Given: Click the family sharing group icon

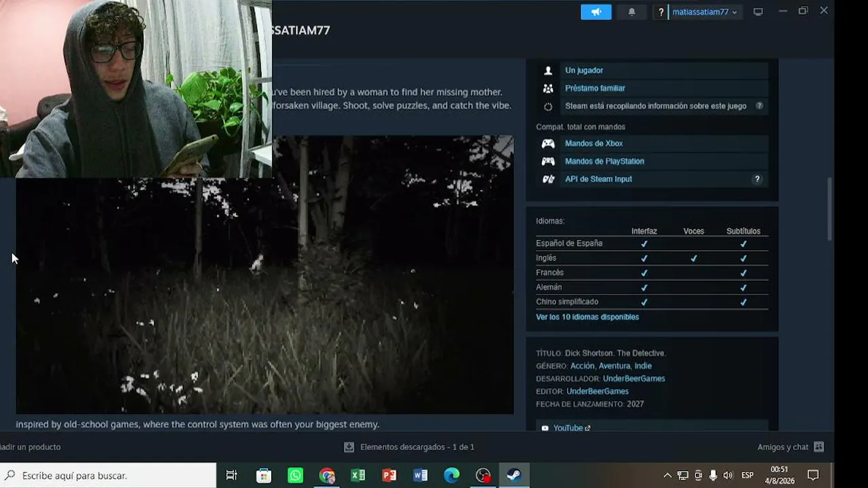Looking at the screenshot, I should (x=548, y=88).
